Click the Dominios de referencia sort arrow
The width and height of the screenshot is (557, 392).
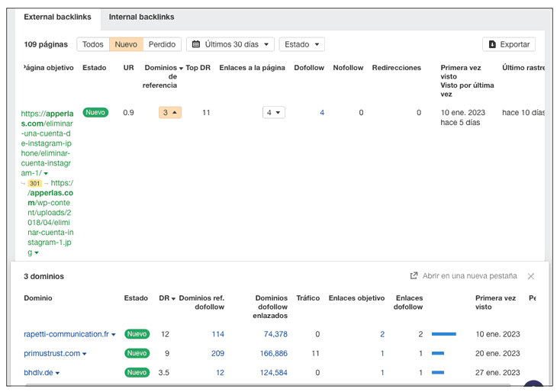point(181,68)
